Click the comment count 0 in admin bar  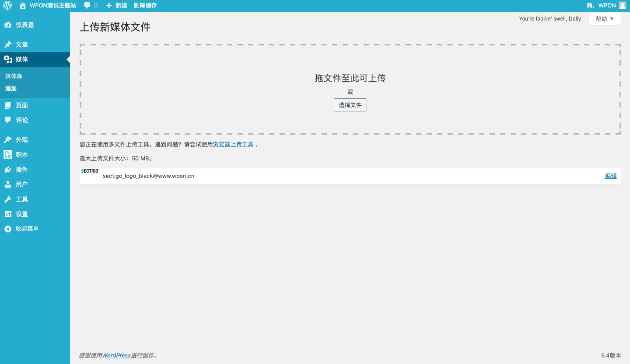tap(96, 6)
